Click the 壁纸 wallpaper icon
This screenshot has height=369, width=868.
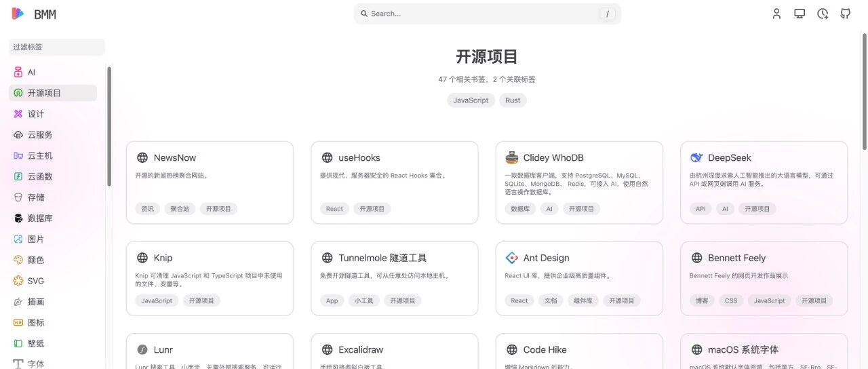(18, 343)
